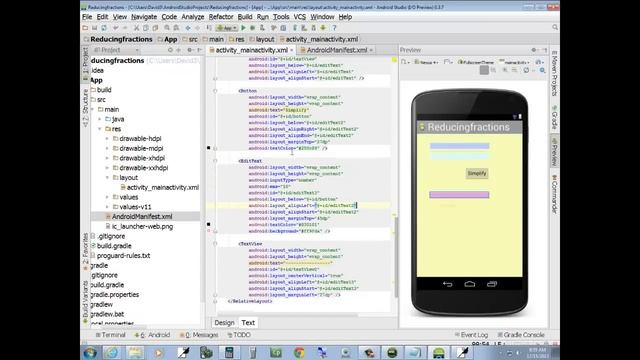
Task: Click the first blue edit field in preview
Action: [x=460, y=146]
